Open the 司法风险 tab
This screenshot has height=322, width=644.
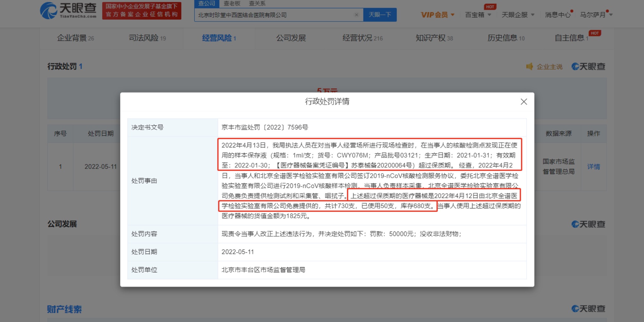click(147, 38)
